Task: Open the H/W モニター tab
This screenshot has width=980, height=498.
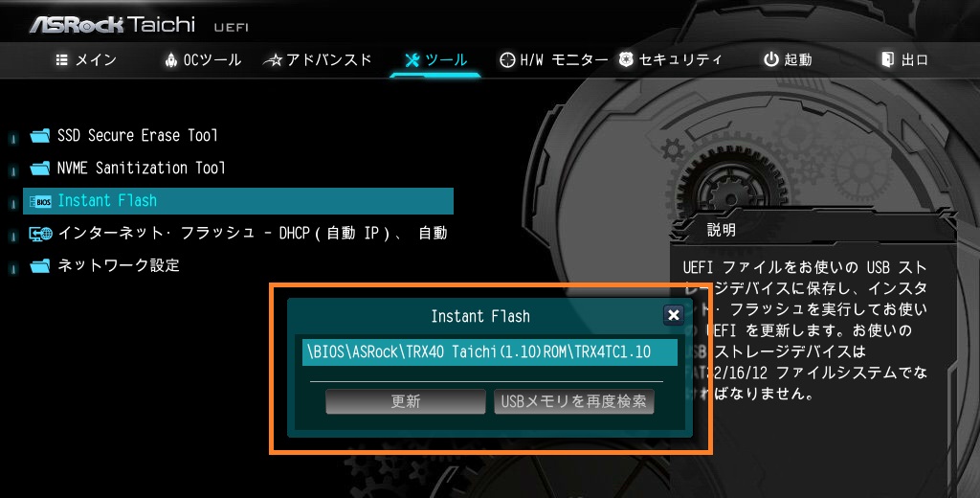Action: click(x=554, y=60)
